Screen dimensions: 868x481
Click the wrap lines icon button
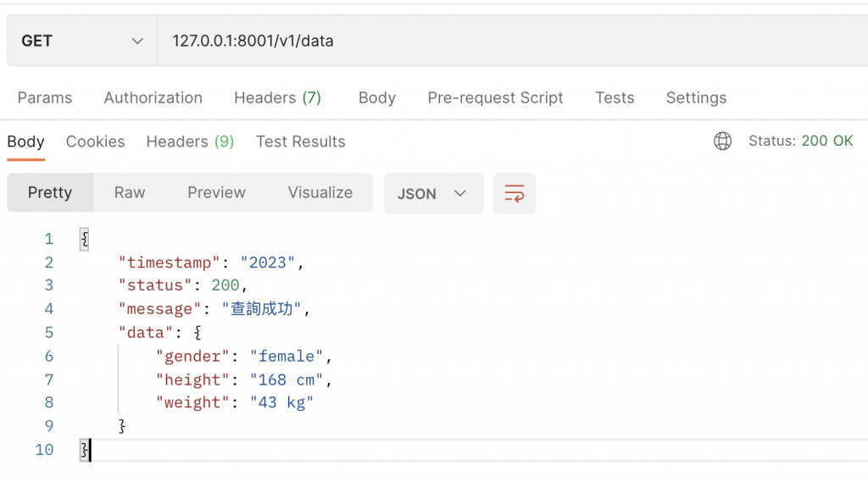[515, 193]
